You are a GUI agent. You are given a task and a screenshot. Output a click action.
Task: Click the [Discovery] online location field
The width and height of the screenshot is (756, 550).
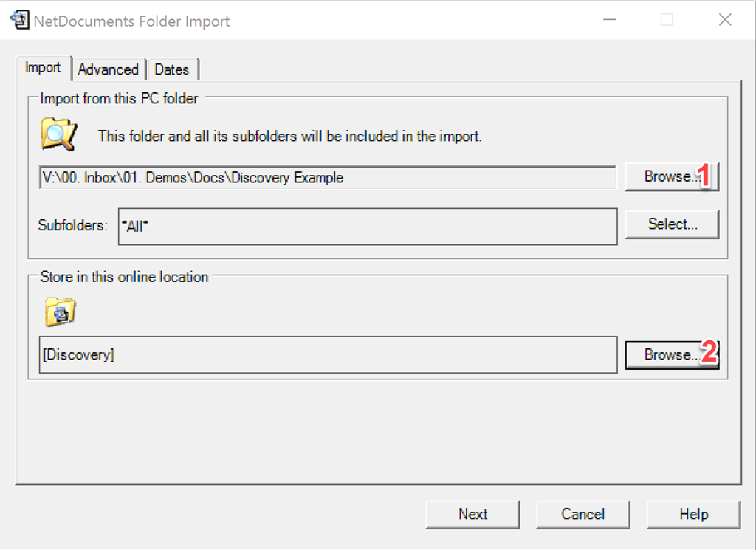(328, 355)
